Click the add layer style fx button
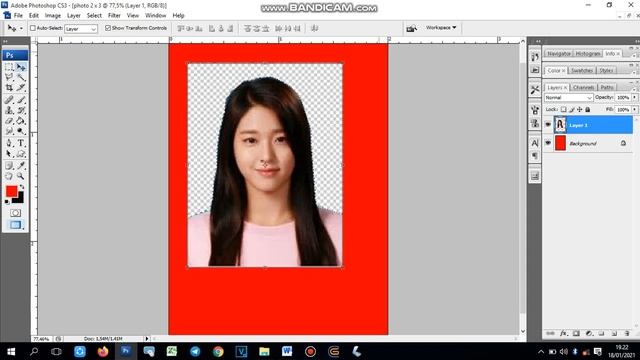 click(x=563, y=333)
